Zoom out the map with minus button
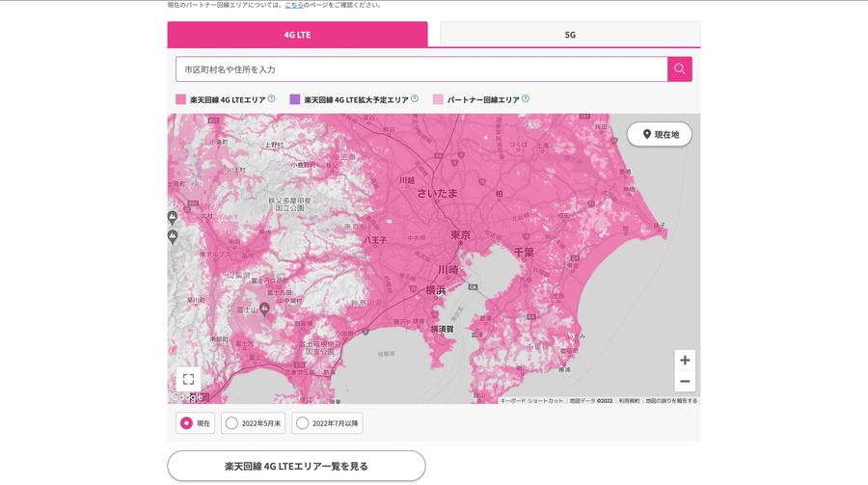Viewport: 868px width, 485px height. click(685, 381)
